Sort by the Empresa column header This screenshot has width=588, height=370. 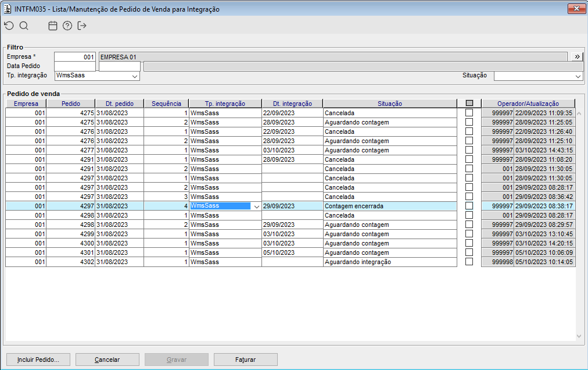click(26, 104)
